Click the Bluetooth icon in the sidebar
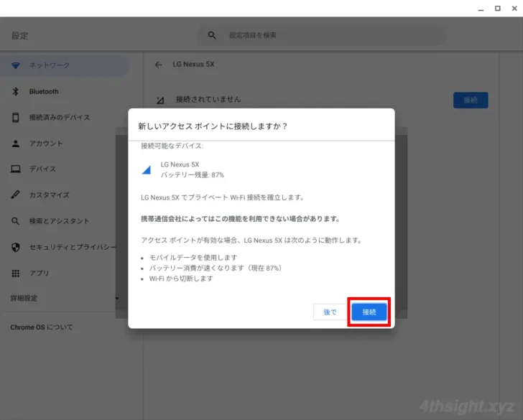This screenshot has width=523, height=420. click(16, 91)
